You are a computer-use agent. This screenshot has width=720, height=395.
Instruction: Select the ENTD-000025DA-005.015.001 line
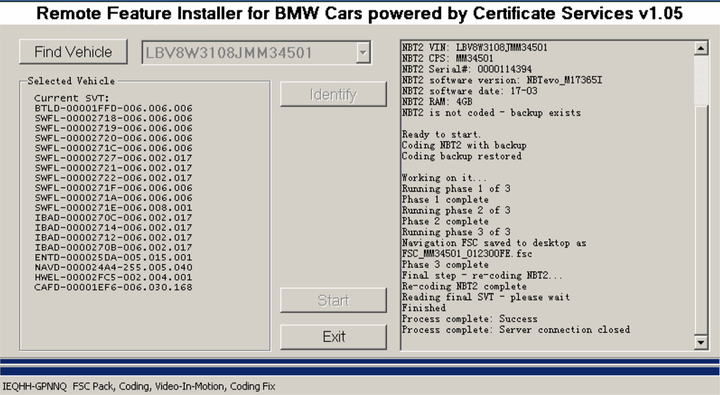113,258
